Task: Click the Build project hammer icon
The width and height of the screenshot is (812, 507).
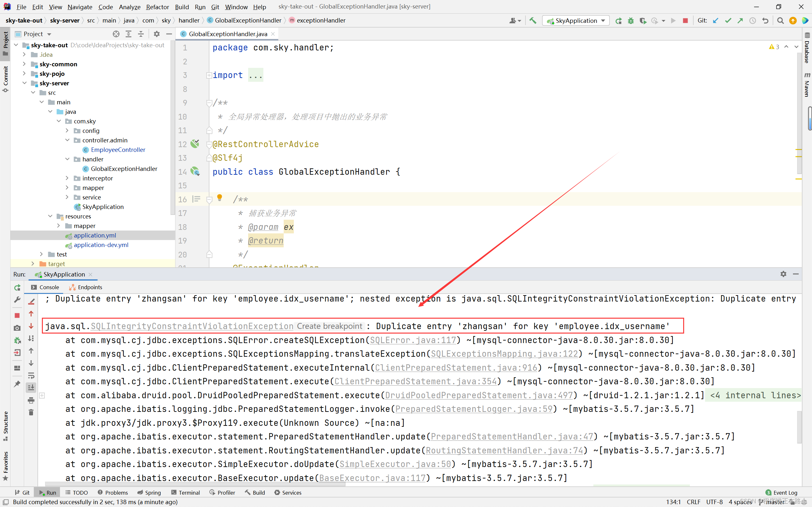Action: coord(533,21)
